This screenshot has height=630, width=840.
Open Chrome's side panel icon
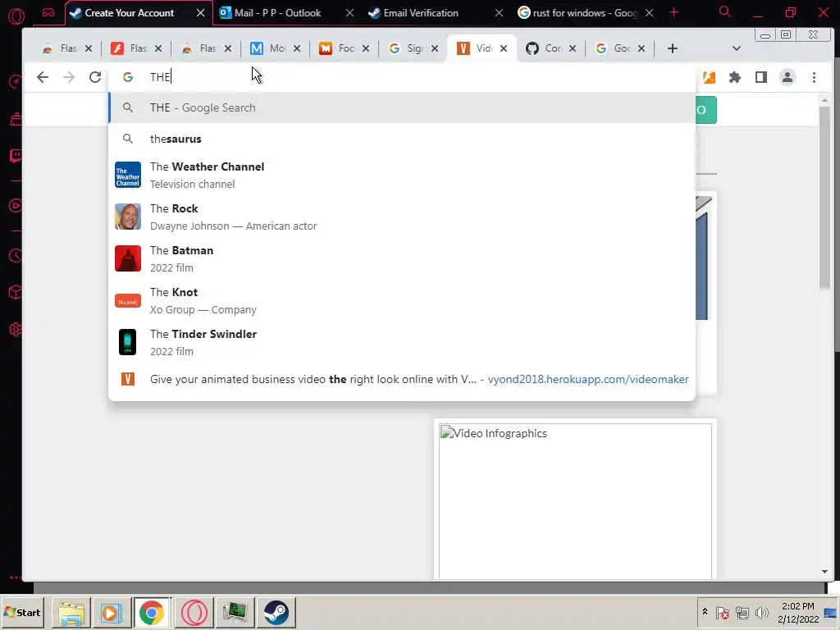point(760,77)
